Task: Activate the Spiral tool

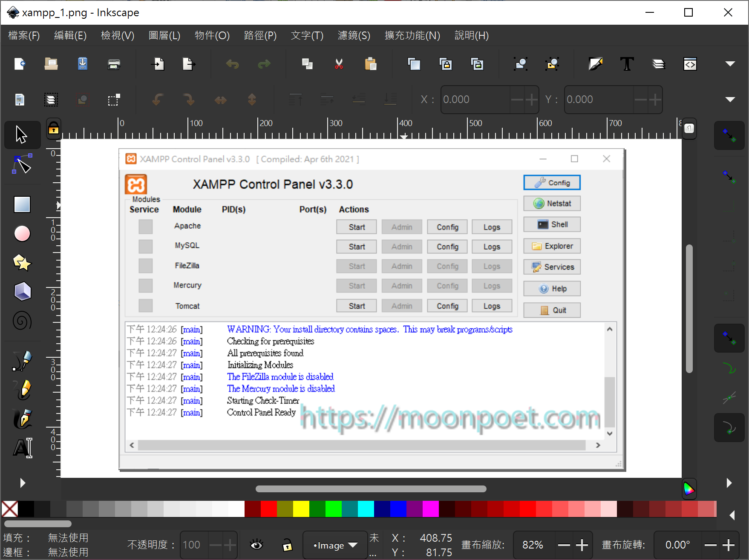Action: [x=22, y=321]
